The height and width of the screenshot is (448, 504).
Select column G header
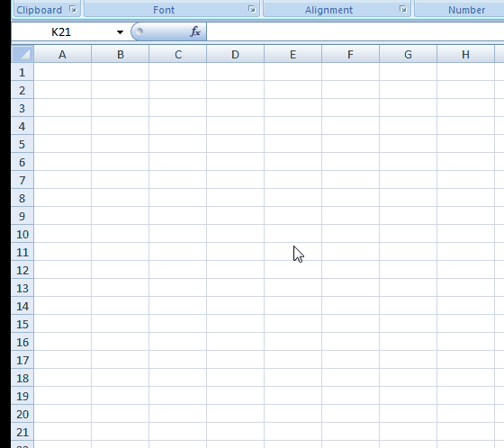pos(409,54)
